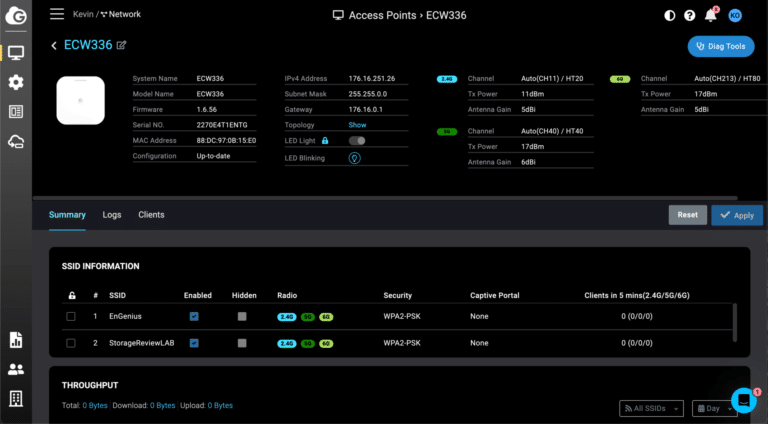Image resolution: width=768 pixels, height=424 pixels.
Task: Click the horizontal scrollbar under device info
Action: tap(385, 198)
